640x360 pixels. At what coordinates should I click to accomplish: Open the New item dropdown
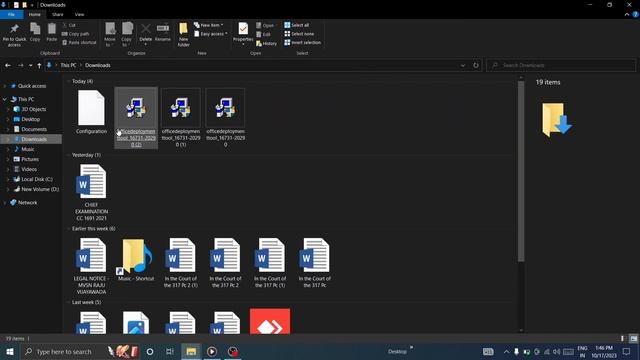208,25
